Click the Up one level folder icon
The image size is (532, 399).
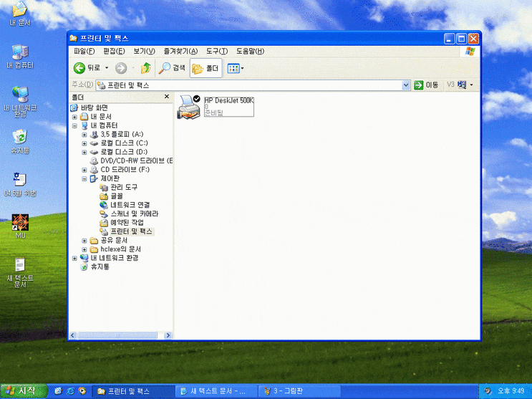146,68
